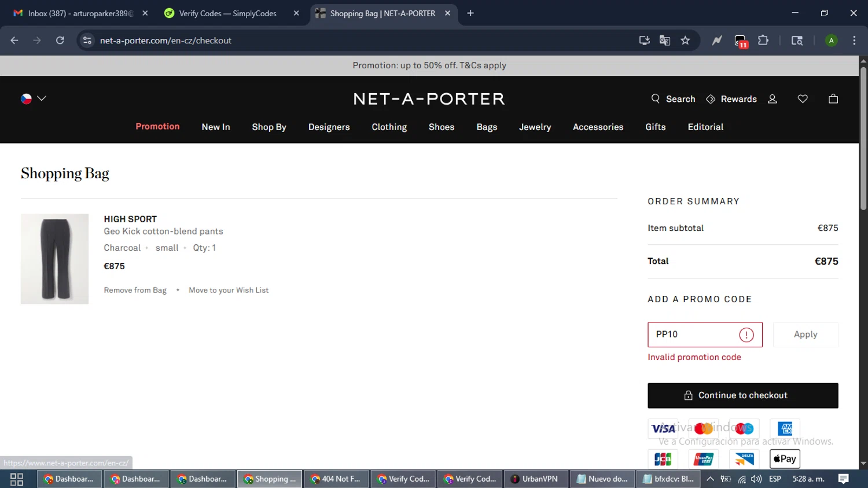Close the Shopping Bag browser tab
Image resolution: width=868 pixels, height=488 pixels.
[x=447, y=13]
